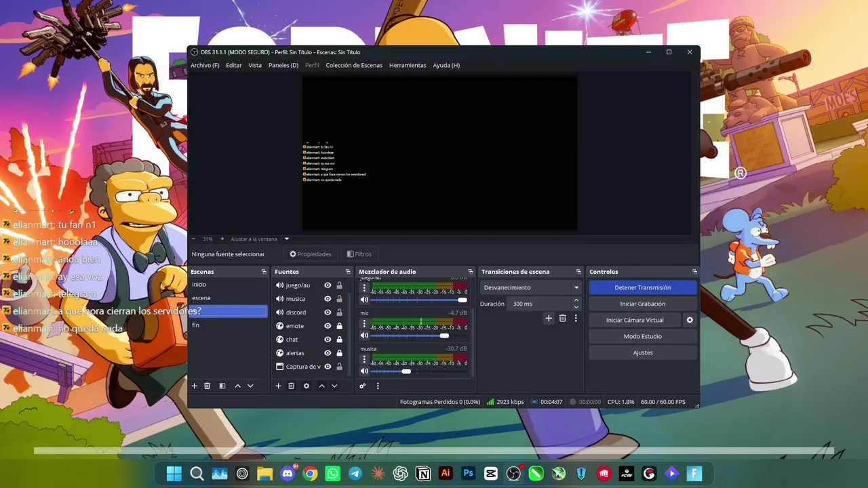Start the virtual camera
The width and height of the screenshot is (868, 488).
635,320
